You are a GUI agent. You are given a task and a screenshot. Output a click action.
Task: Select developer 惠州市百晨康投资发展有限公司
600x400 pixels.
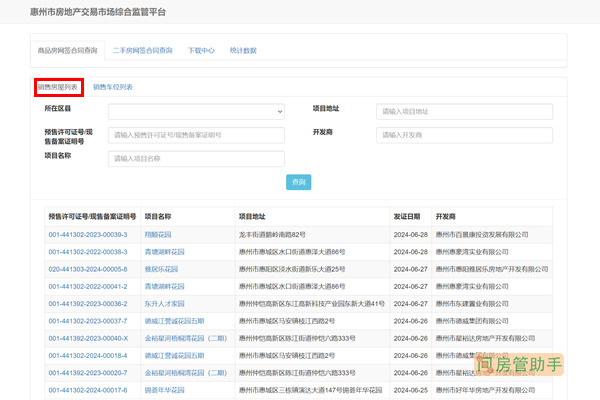coord(482,235)
